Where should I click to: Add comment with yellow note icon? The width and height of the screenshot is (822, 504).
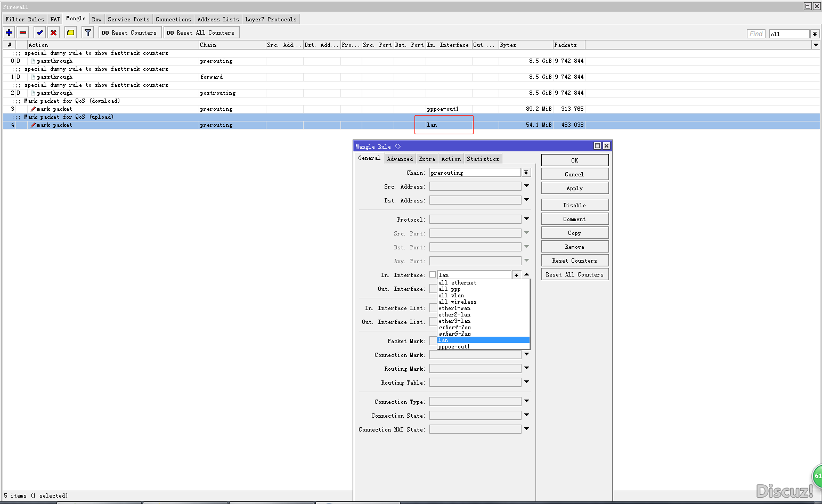coord(71,32)
